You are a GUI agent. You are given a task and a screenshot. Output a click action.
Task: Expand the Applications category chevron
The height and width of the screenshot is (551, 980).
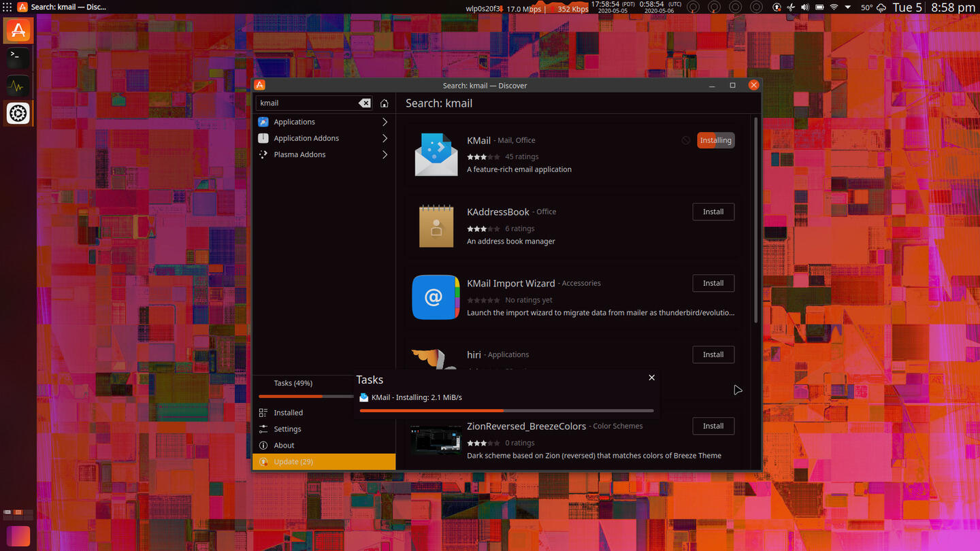(x=385, y=122)
